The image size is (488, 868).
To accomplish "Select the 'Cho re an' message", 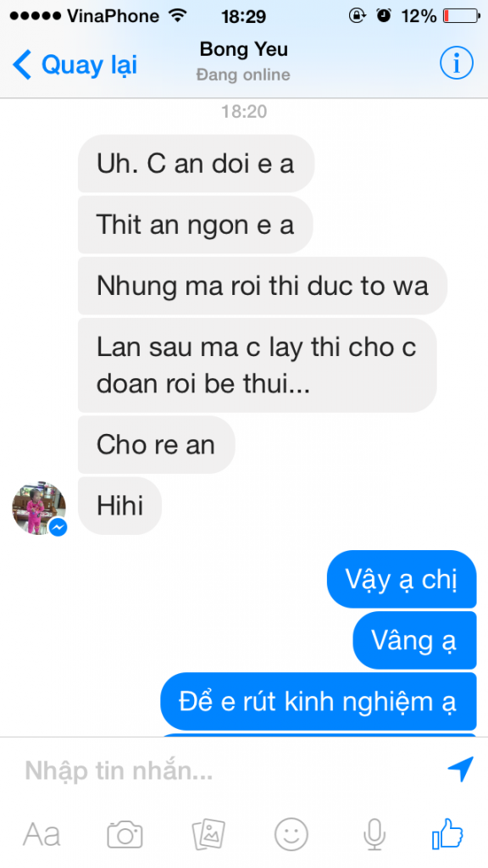I will point(157,444).
